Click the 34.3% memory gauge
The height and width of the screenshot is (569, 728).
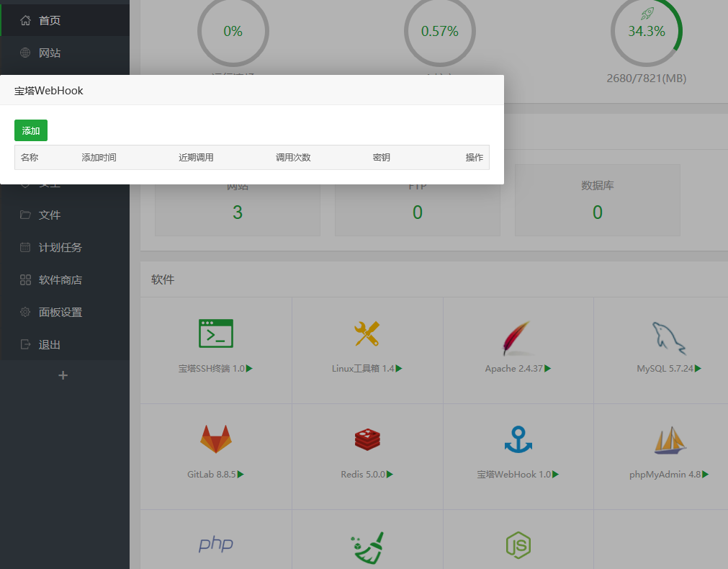(647, 31)
